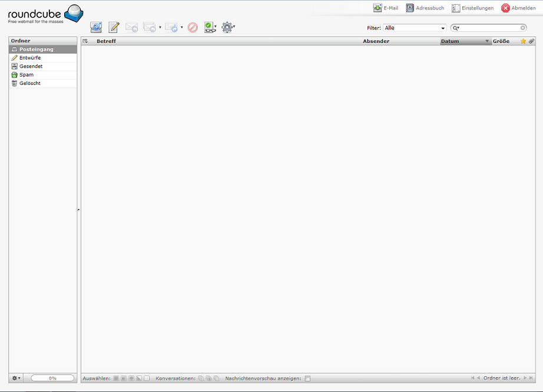This screenshot has width=543, height=392.
Task: Sort the list by Größe
Action: 501,41
